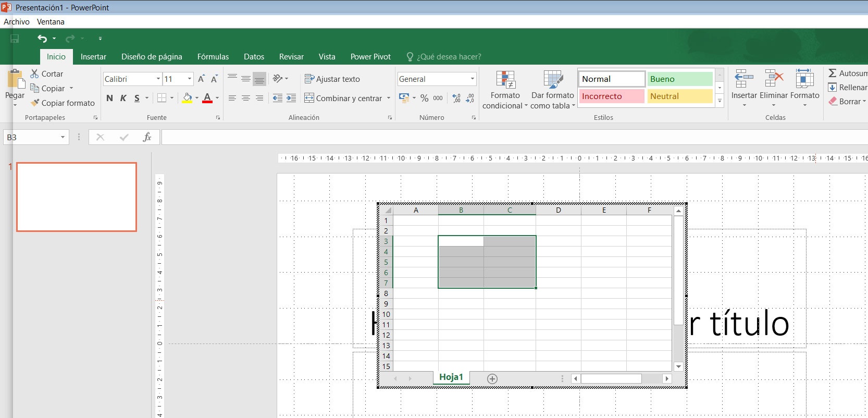The width and height of the screenshot is (868, 418).
Task: Align cell text to the left
Action: point(232,98)
